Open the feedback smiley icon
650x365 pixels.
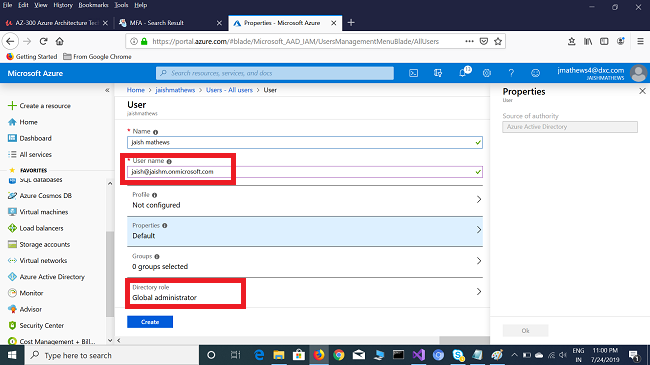(536, 73)
